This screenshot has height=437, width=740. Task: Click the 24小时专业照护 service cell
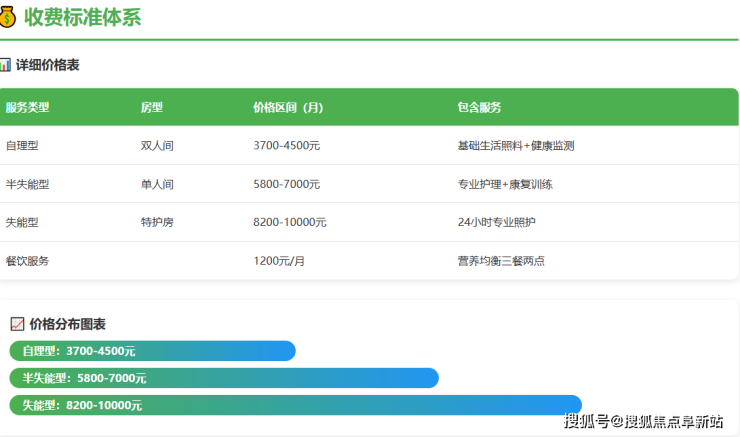click(x=497, y=222)
